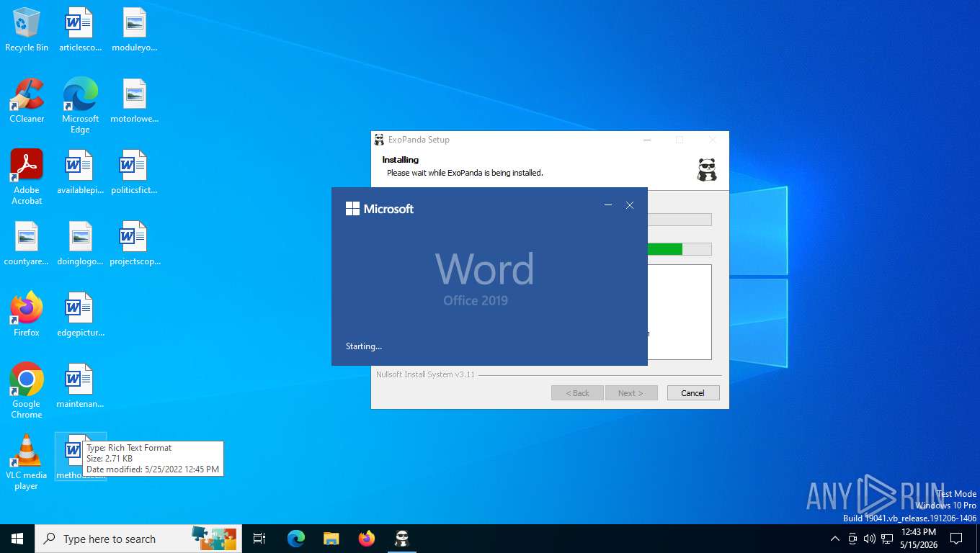Open network status in system tray
980x553 pixels.
coord(887,539)
